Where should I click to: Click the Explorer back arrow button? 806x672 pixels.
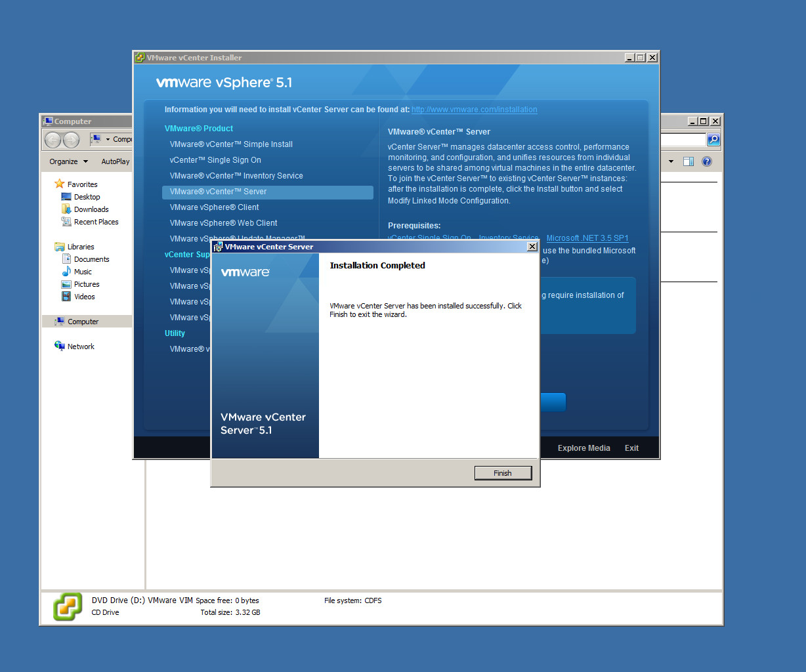(x=53, y=140)
